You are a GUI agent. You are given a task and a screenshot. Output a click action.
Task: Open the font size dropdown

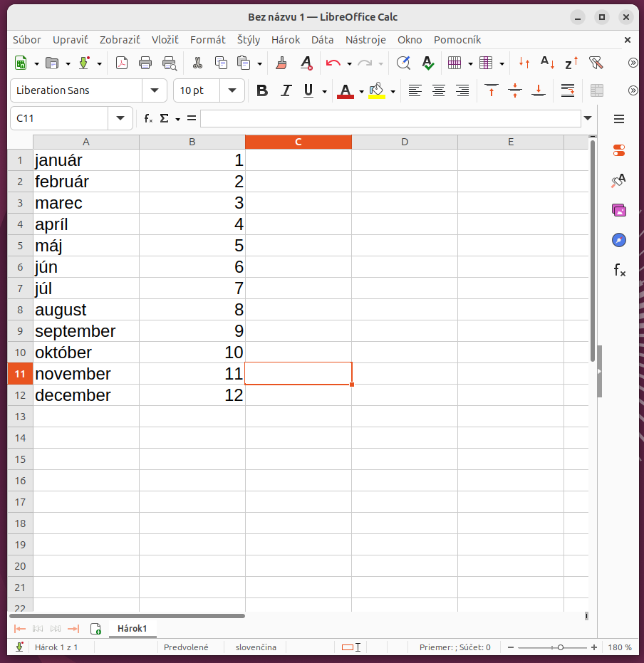click(x=232, y=90)
